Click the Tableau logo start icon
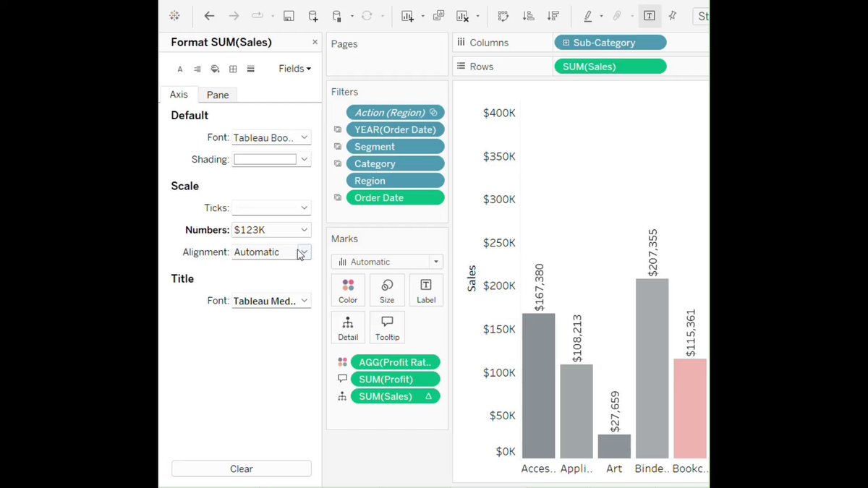The height and width of the screenshot is (488, 868). (x=174, y=16)
